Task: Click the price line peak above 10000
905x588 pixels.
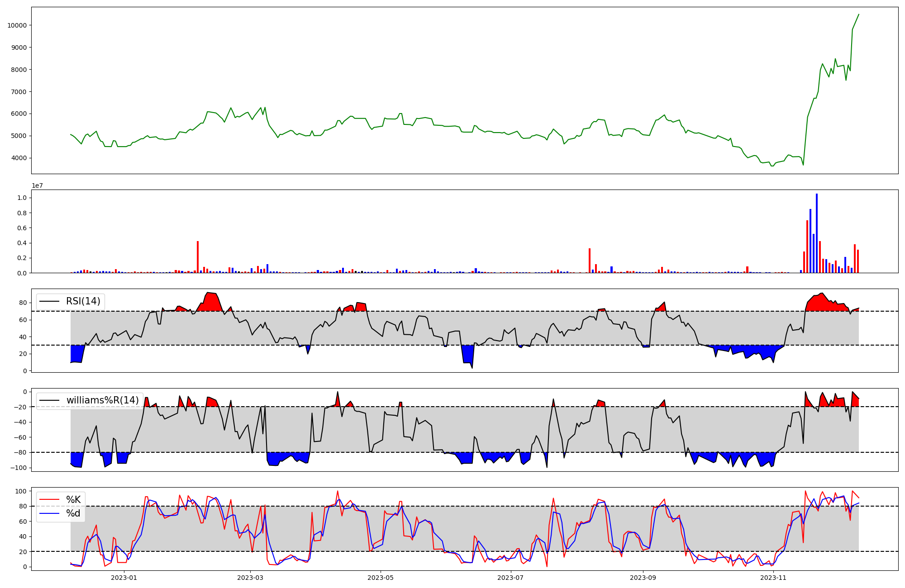Action: [858, 14]
